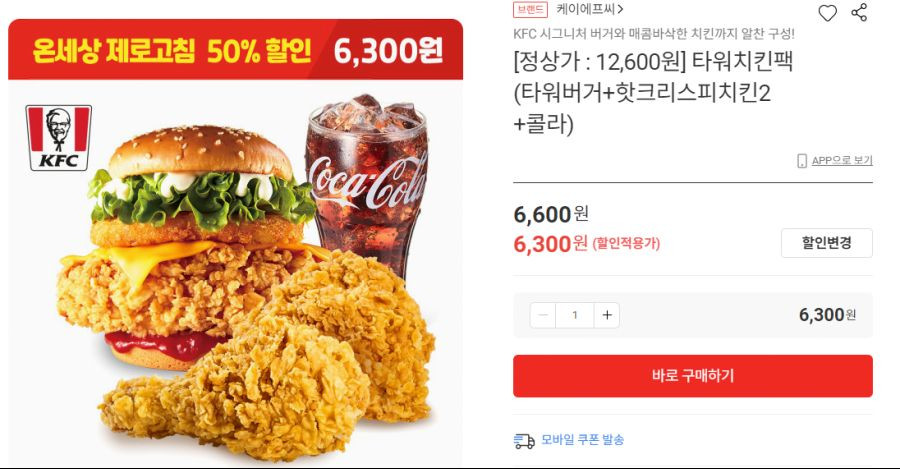
Task: Click the delivery truck icon
Action: click(x=524, y=441)
